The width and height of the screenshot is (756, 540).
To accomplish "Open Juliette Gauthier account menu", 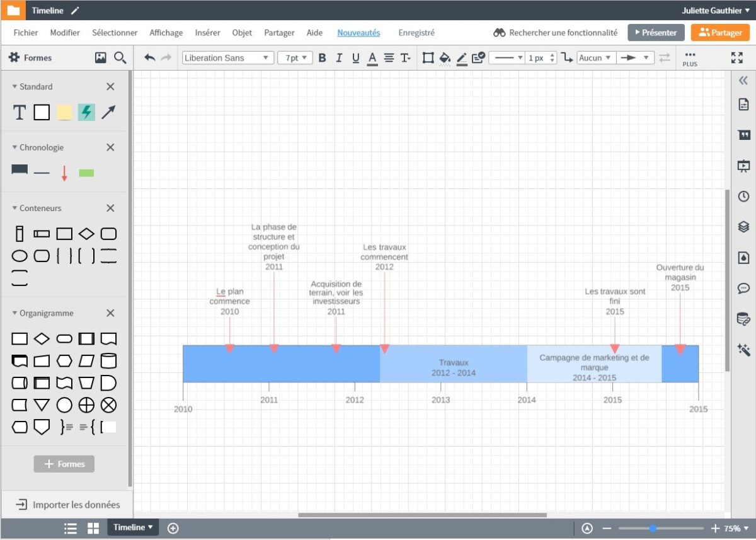I will (x=716, y=11).
